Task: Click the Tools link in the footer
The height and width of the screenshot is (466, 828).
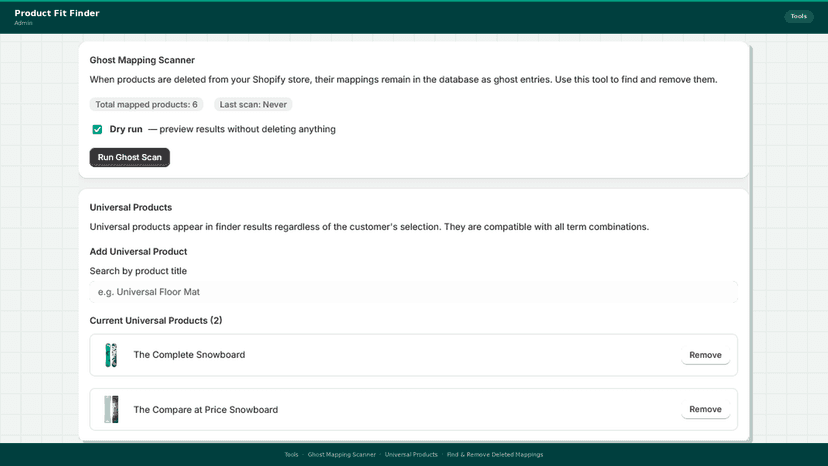Action: click(291, 454)
